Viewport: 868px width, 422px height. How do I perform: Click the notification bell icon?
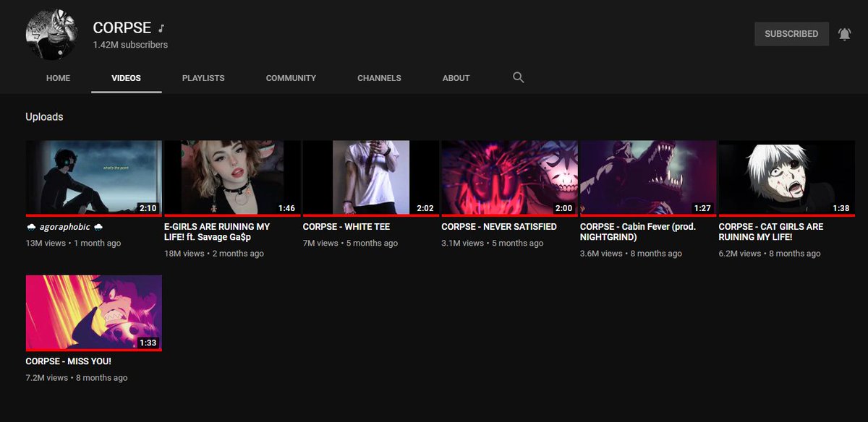[x=844, y=34]
